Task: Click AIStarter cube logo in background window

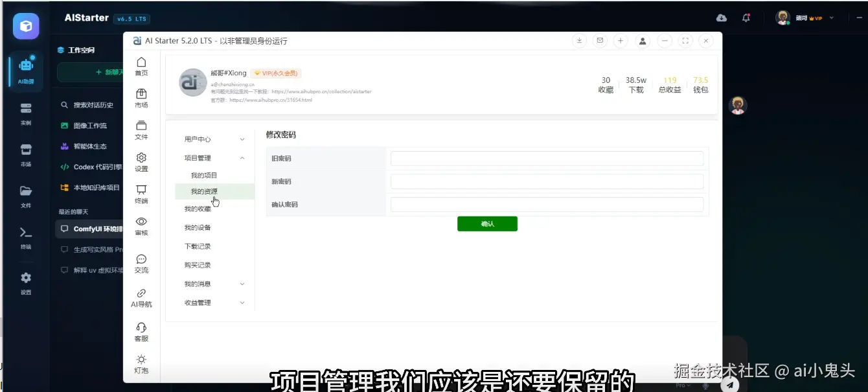Action: tap(26, 26)
